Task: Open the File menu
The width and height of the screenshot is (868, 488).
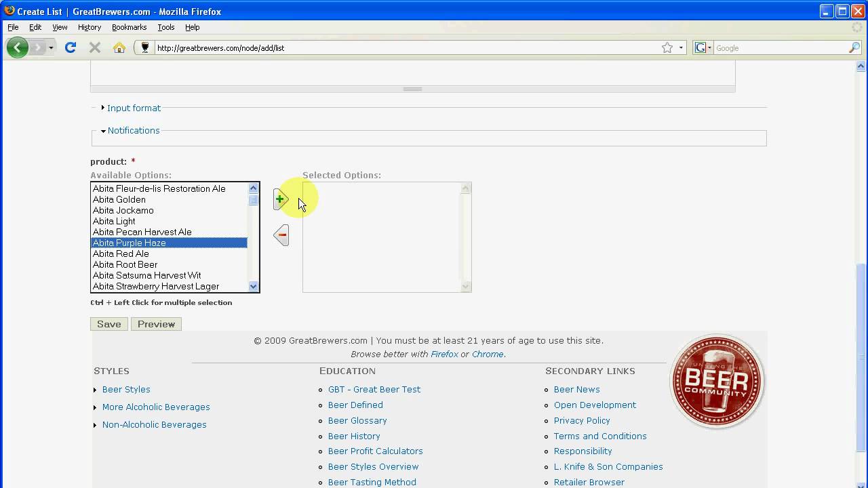Action: (13, 27)
